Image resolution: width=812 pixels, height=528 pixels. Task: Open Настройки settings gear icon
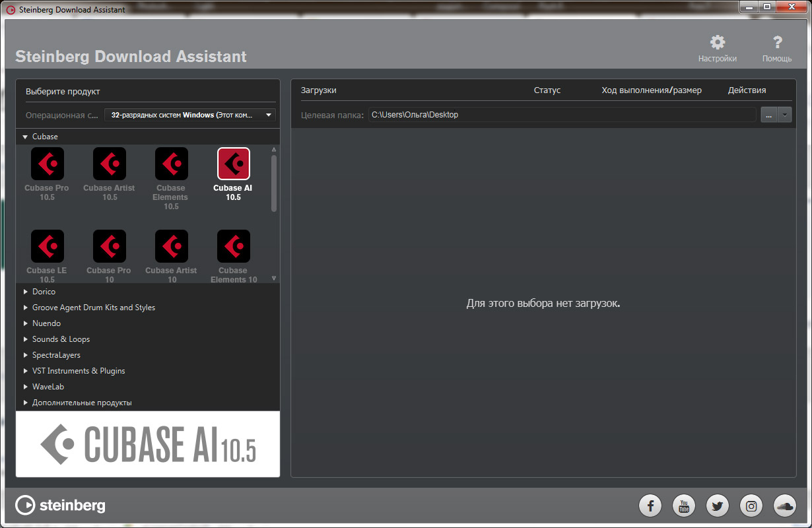point(718,43)
